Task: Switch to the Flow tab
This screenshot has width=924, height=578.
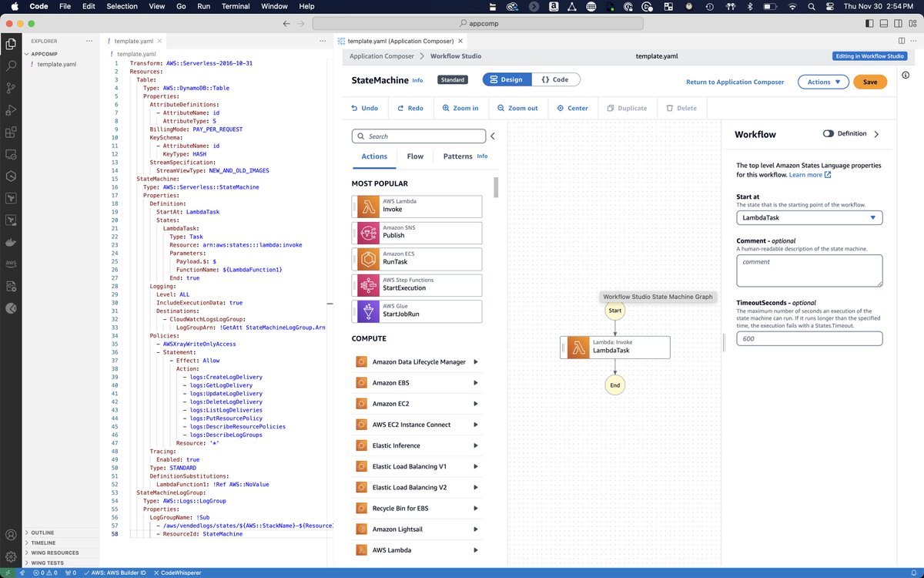Action: tap(415, 156)
